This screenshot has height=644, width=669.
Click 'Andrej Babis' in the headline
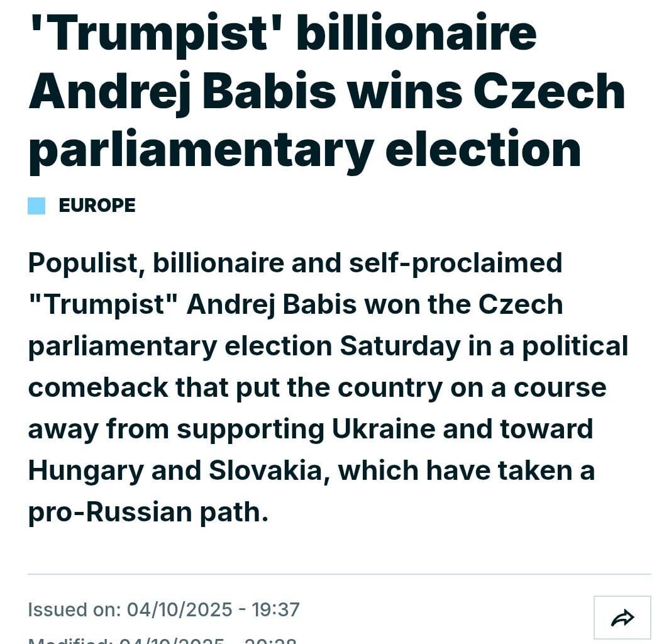182,91
